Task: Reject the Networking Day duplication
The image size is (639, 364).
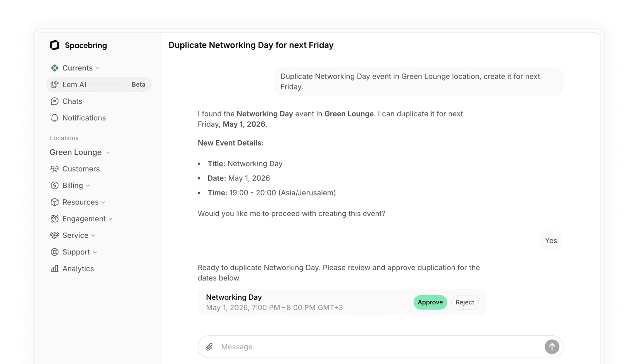Action: [465, 302]
